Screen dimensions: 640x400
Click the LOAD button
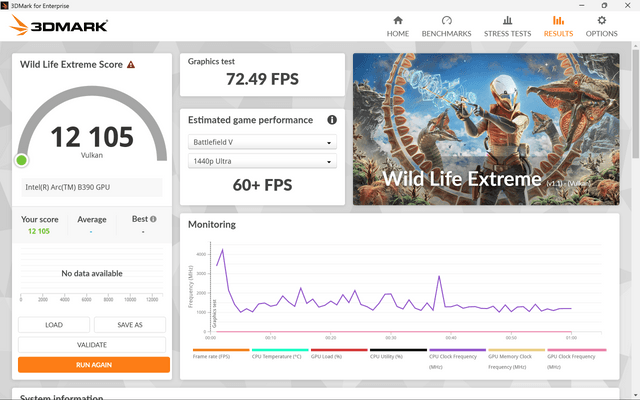(54, 325)
